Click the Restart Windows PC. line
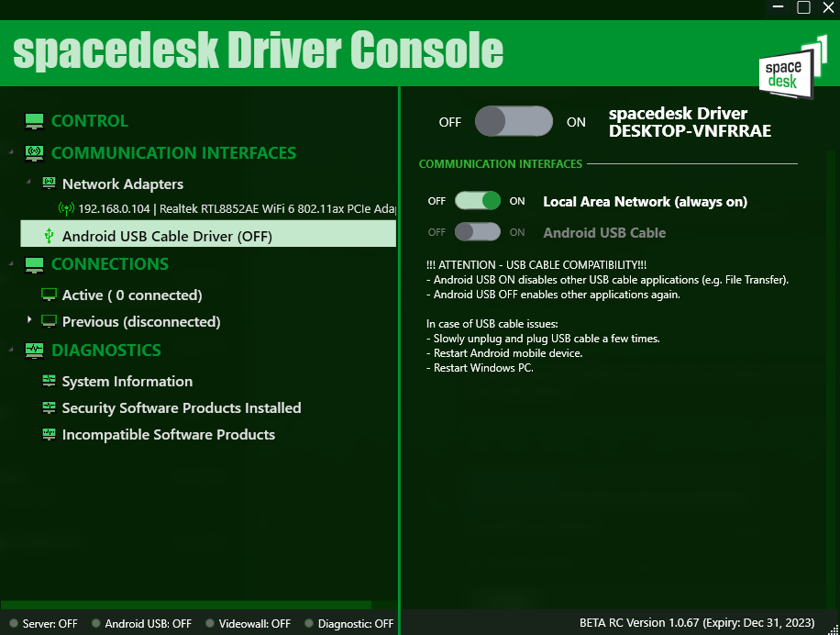Screen dimensions: 840x635 point(480,368)
